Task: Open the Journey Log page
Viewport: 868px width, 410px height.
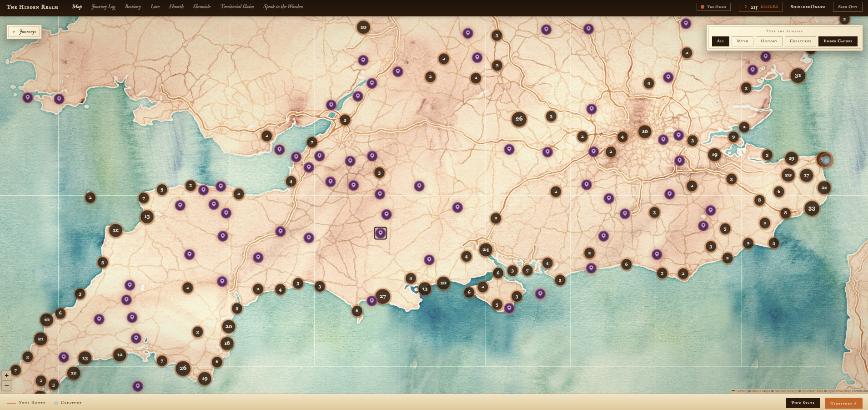Action: (103, 6)
